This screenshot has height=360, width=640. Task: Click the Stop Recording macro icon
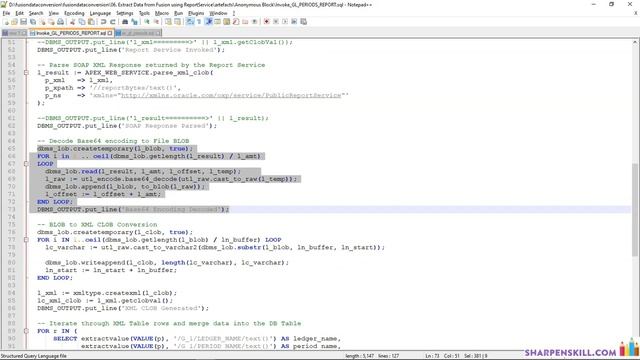276,22
